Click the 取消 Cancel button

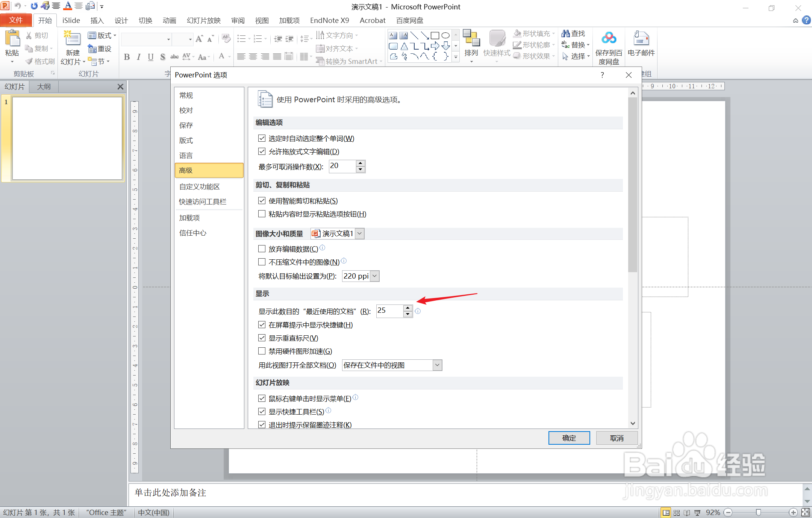(x=617, y=438)
